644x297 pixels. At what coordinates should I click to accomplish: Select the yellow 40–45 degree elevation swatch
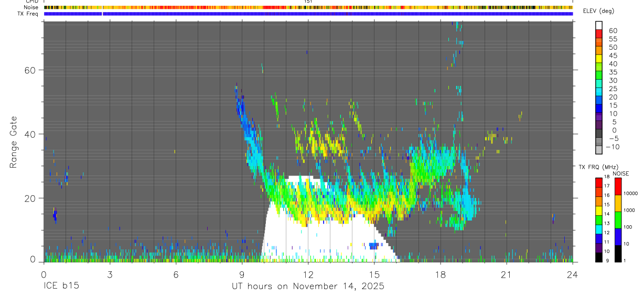[599, 59]
